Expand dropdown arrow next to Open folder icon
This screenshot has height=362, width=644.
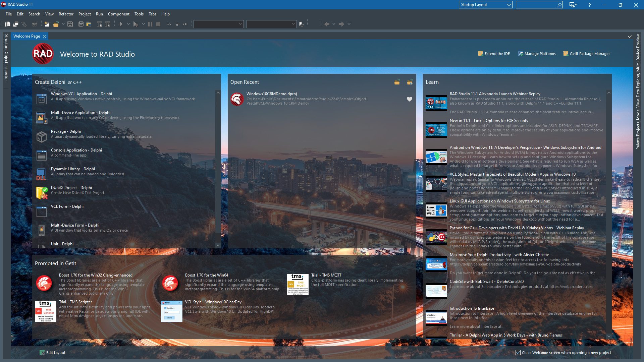(63, 24)
